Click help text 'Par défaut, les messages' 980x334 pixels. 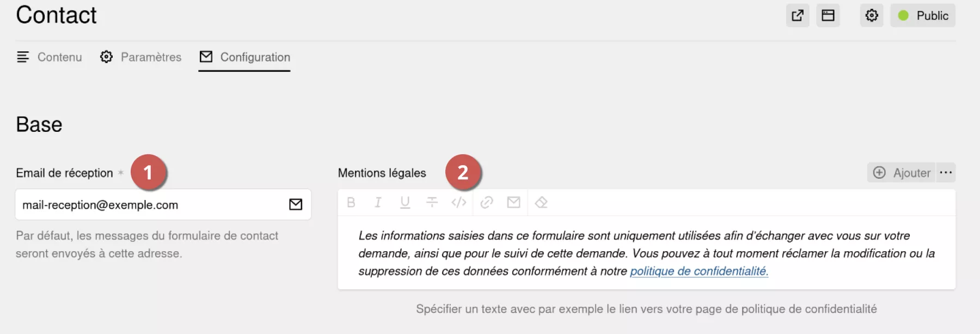(x=147, y=245)
